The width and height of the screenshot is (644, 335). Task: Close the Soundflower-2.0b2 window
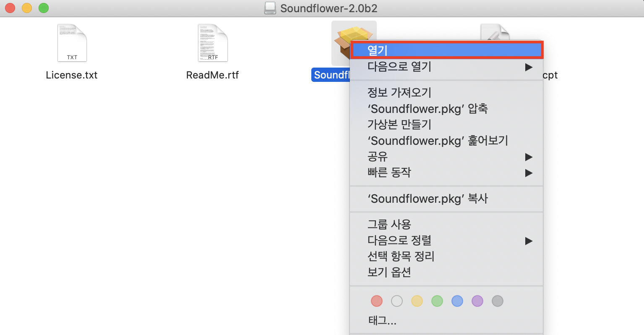point(10,8)
